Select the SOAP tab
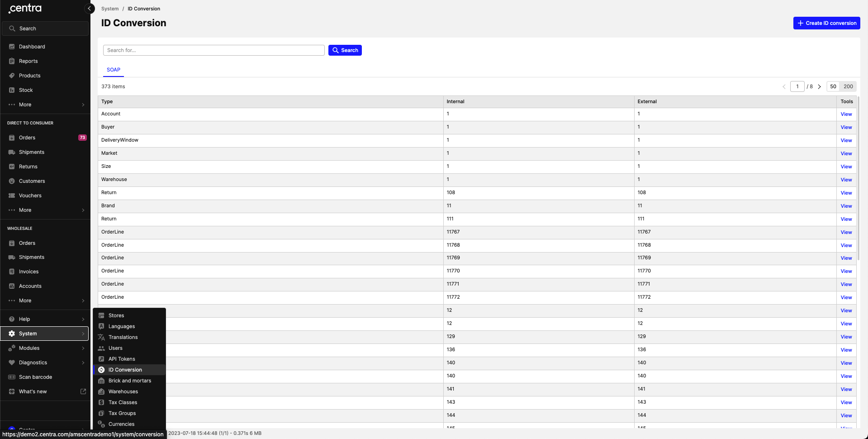Viewport: 868px width, 439px height. pyautogui.click(x=114, y=70)
